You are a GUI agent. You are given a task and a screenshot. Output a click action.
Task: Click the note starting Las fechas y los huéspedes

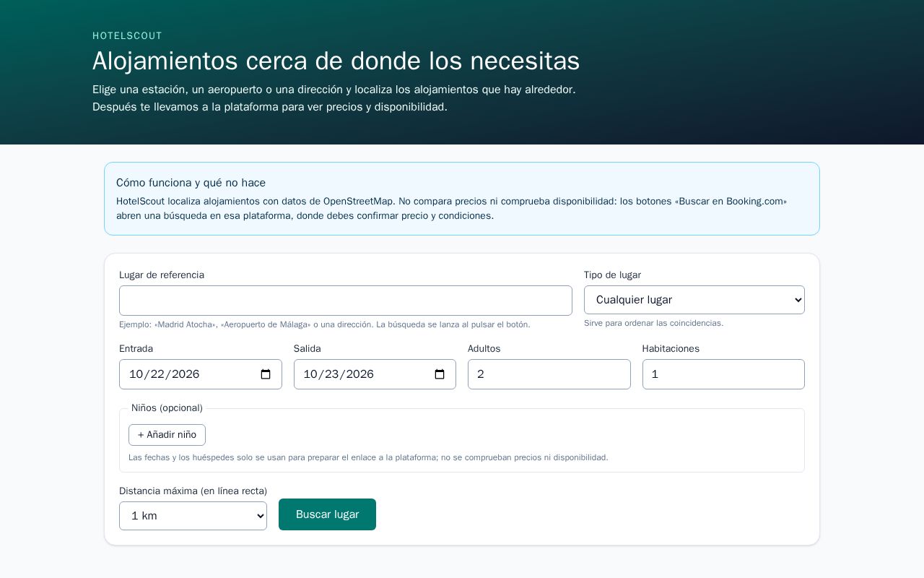[368, 457]
